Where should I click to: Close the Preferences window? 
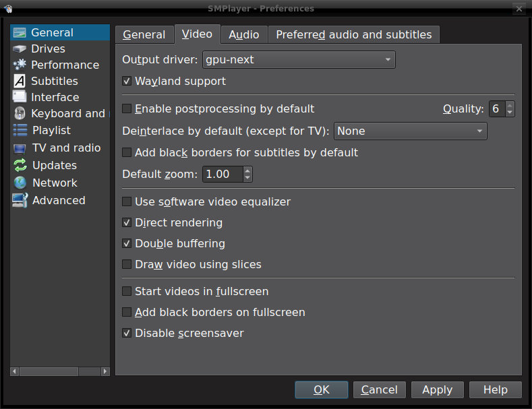click(519, 9)
